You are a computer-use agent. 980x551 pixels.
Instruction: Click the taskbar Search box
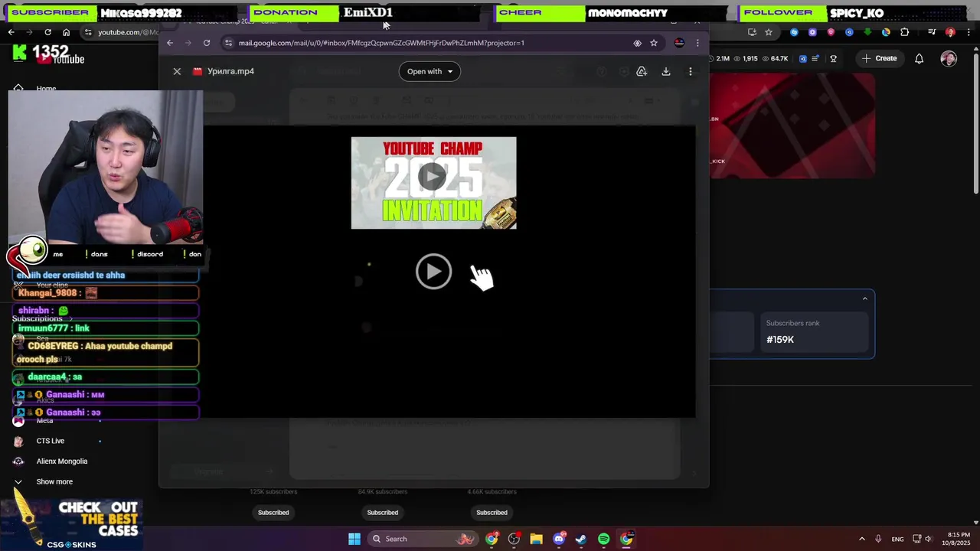[x=423, y=539]
